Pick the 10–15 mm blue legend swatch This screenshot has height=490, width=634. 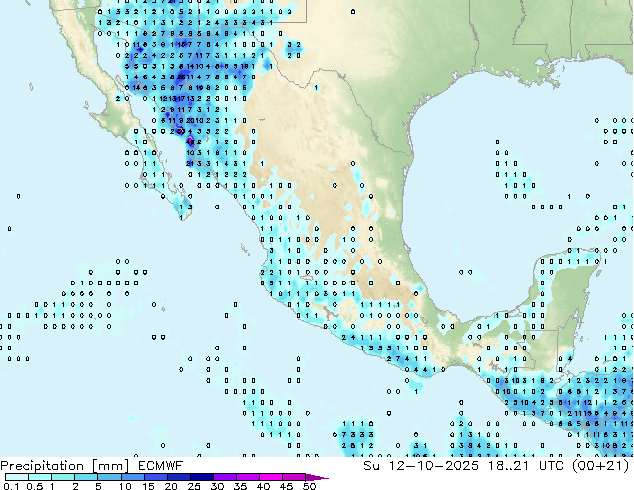click(x=133, y=477)
